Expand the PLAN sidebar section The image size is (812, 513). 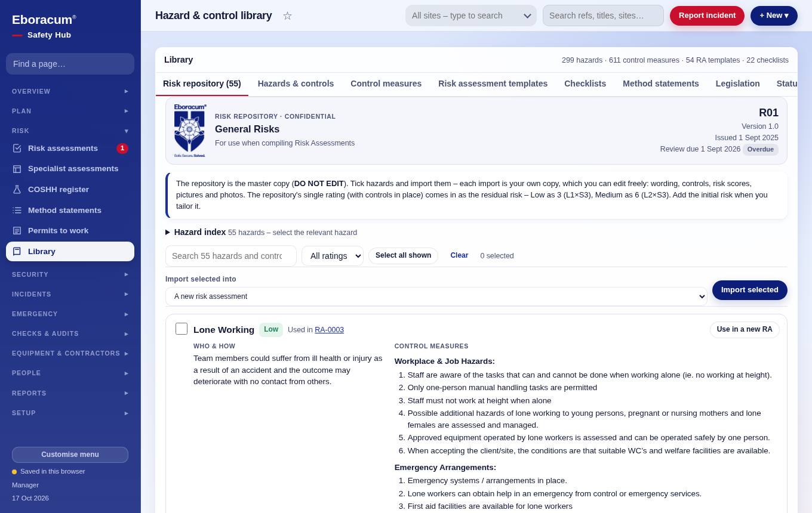70,111
